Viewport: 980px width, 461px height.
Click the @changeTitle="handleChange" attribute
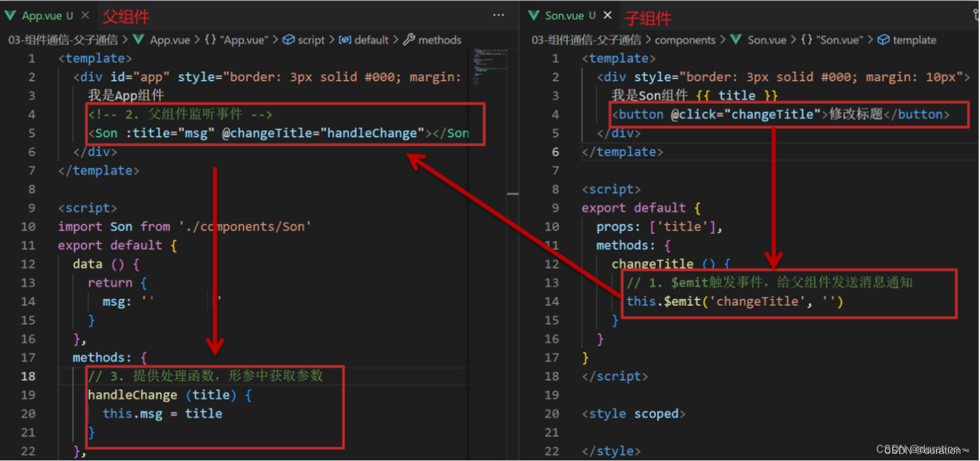323,133
